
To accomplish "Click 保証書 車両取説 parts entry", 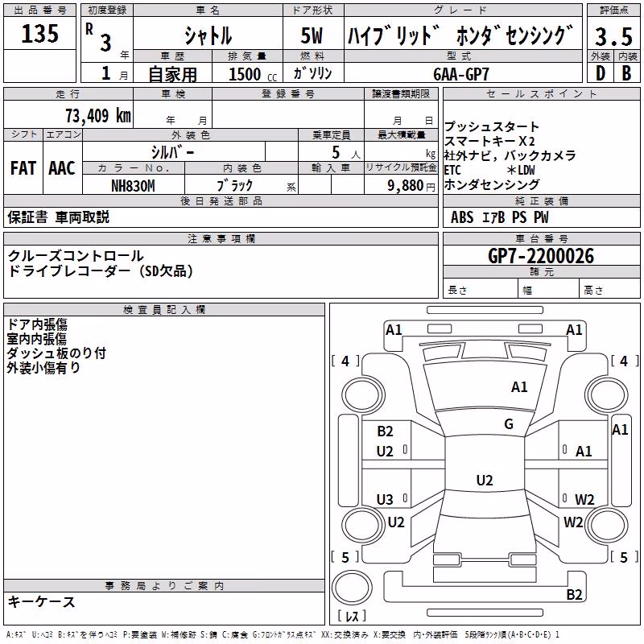I will coord(58,217).
